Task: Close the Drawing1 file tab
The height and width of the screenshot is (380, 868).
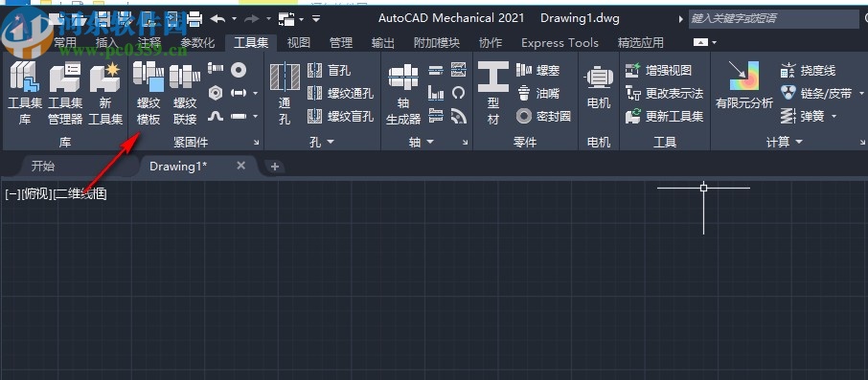Action: 240,166
